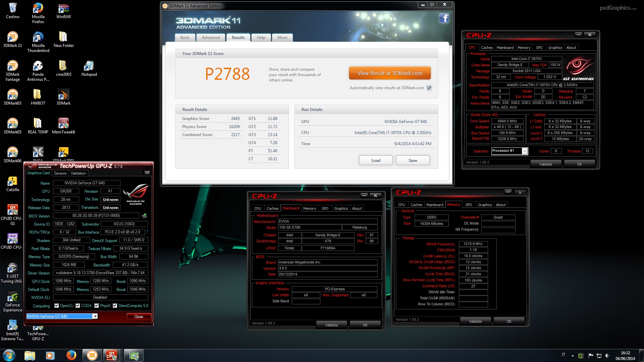
Task: Expand Processor #1 selection dropdown in CPU-Z
Action: [x=525, y=151]
